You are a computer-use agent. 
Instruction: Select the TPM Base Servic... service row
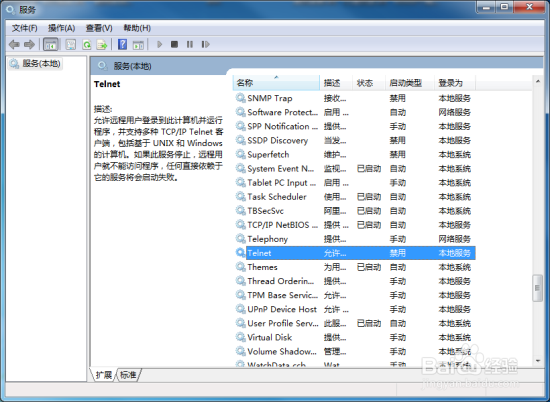354,295
